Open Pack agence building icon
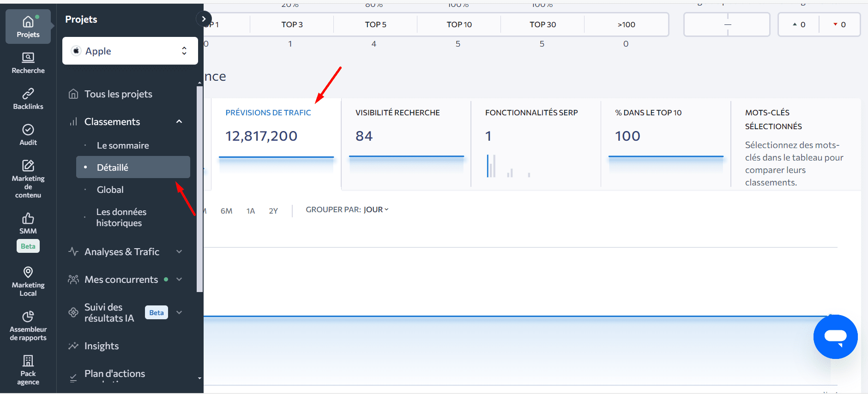 coord(28,360)
